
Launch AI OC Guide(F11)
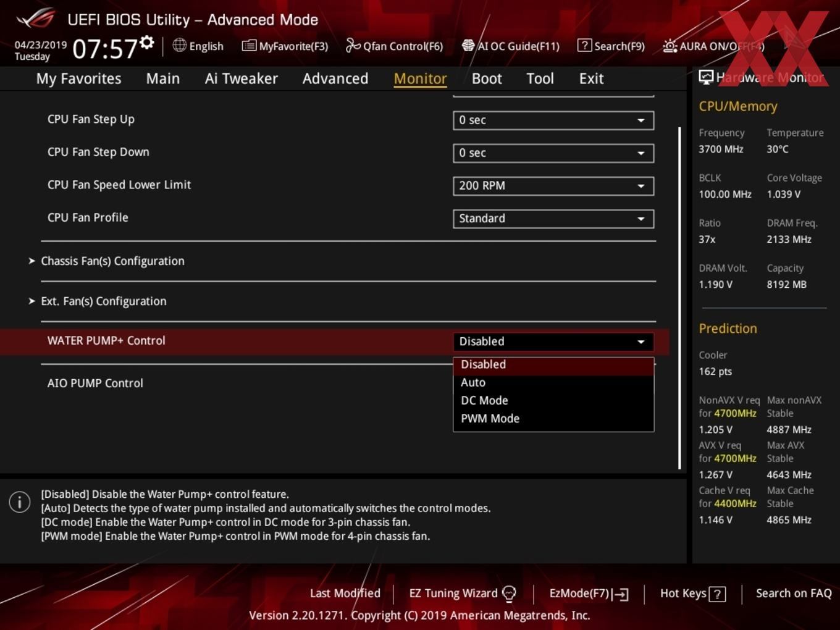(x=511, y=46)
